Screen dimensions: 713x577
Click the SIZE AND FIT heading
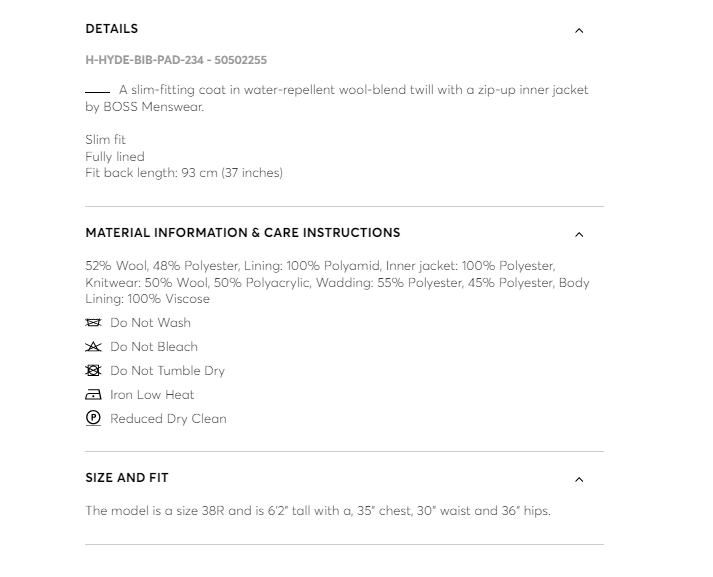(x=127, y=478)
